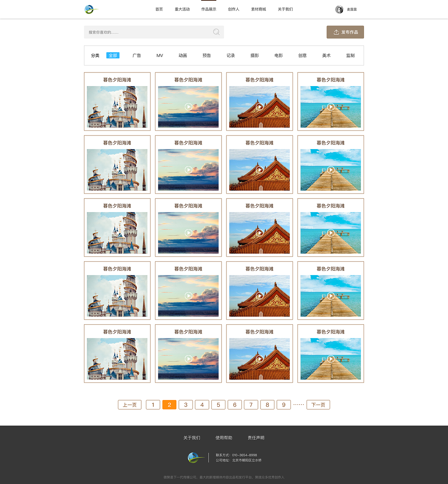Go to page 9 in pagination
Viewport: 448px width, 484px height.
pyautogui.click(x=284, y=405)
